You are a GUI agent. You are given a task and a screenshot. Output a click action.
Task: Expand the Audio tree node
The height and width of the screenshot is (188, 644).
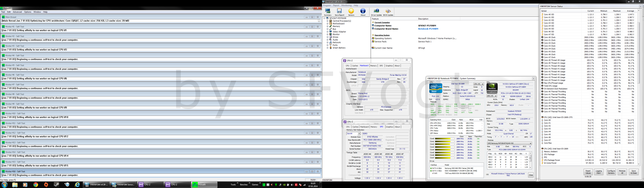pos(327,40)
